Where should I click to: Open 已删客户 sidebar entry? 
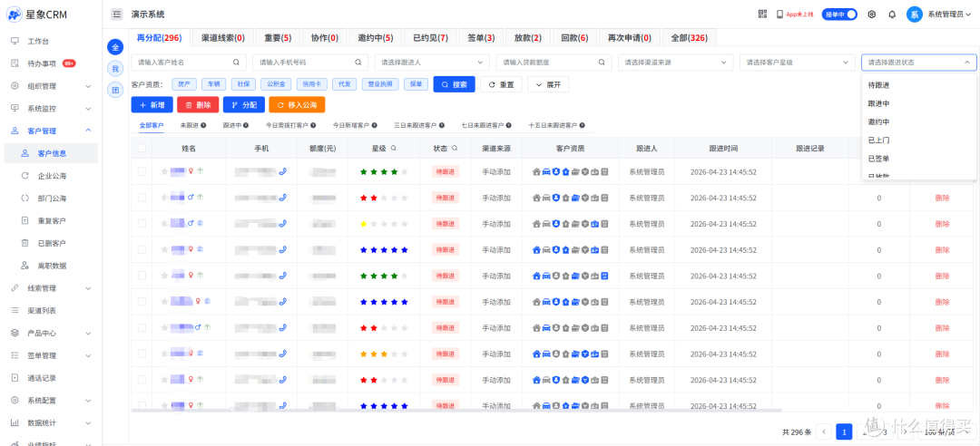tap(52, 244)
